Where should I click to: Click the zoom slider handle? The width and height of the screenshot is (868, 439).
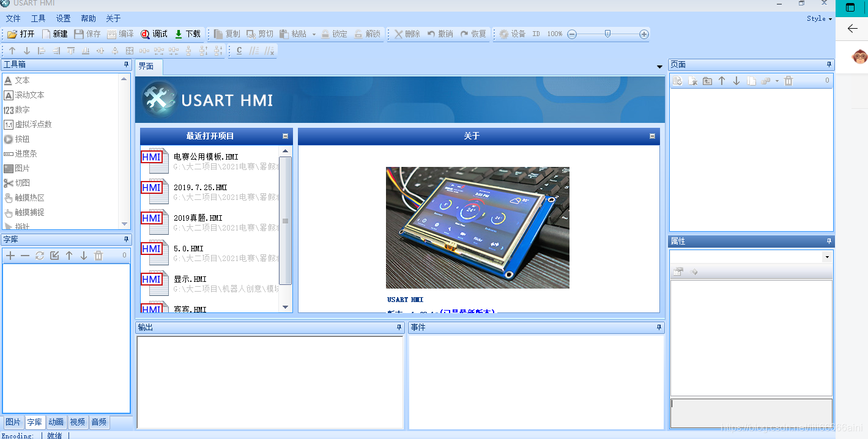tap(607, 34)
